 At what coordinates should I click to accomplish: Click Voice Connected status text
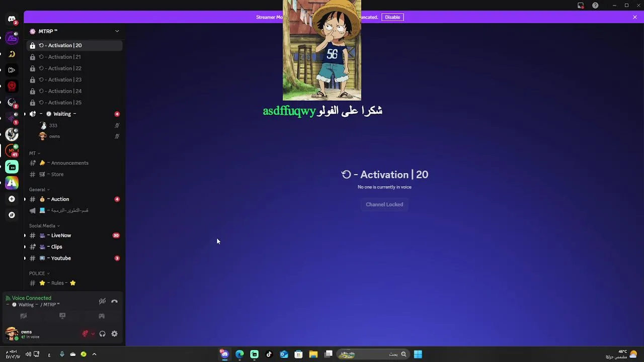(32, 298)
